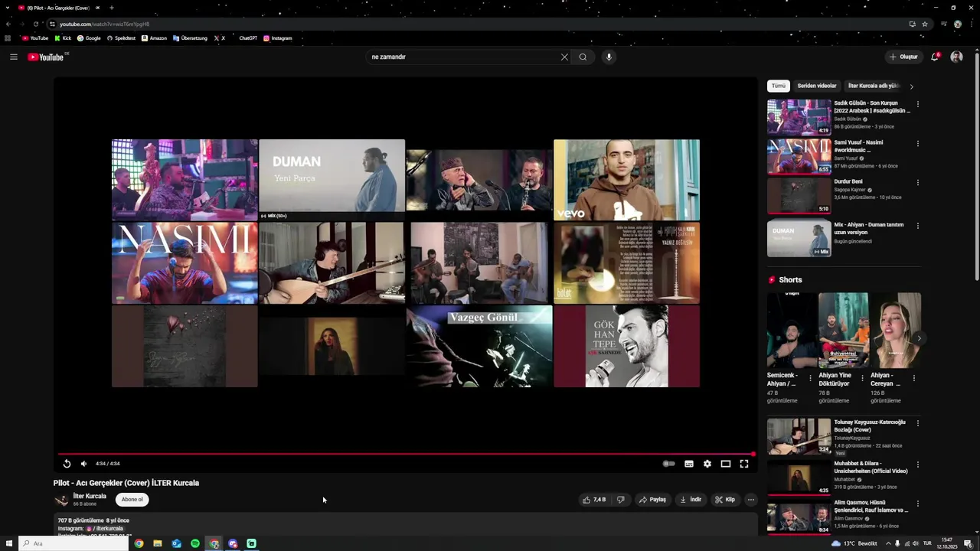The height and width of the screenshot is (551, 980).
Task: Open options for Tolunay Kaygusuz Katırcıoğlu Bozlağı
Action: pos(918,422)
